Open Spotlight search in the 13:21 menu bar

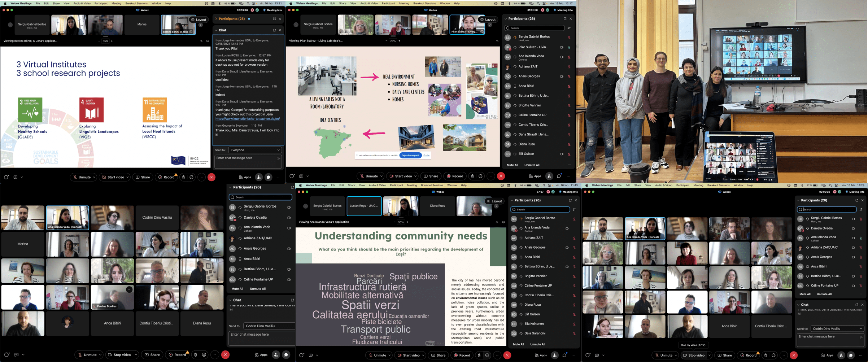click(x=248, y=3)
